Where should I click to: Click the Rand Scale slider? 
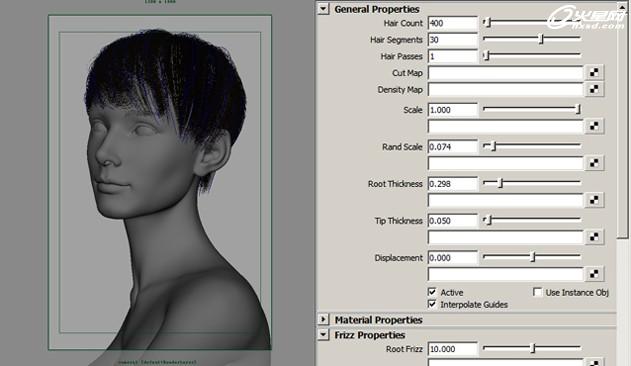pos(532,146)
